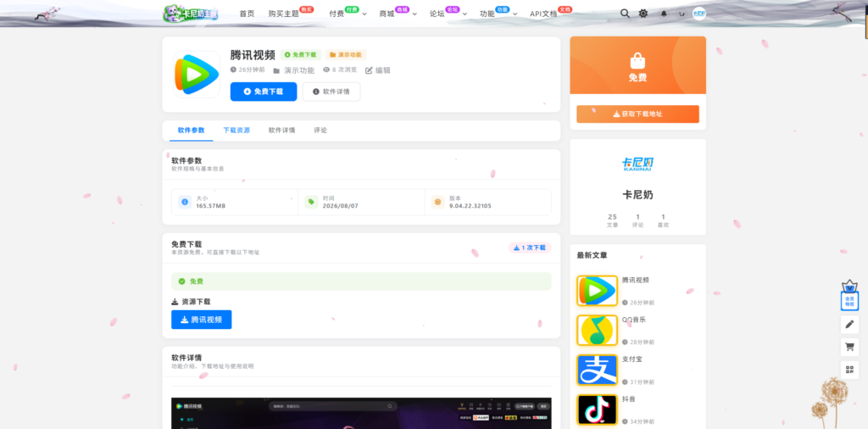
Task: Click the version value 9.04.22.32105
Action: coord(470,206)
